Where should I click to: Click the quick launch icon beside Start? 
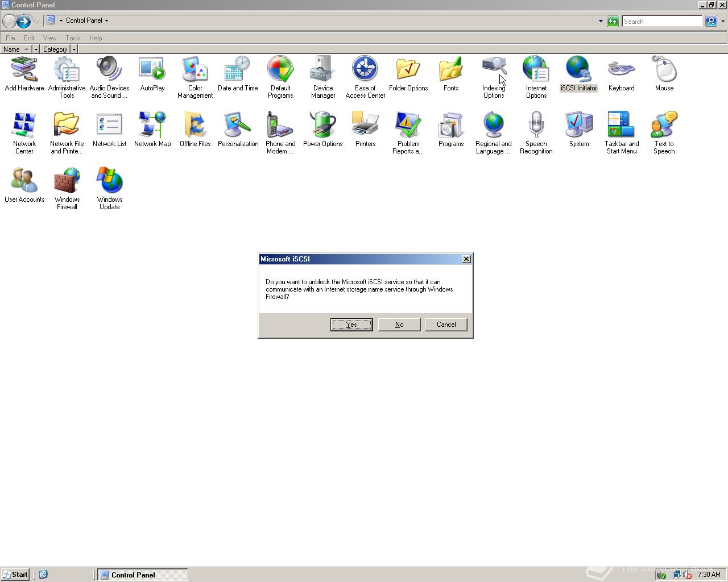pos(43,575)
